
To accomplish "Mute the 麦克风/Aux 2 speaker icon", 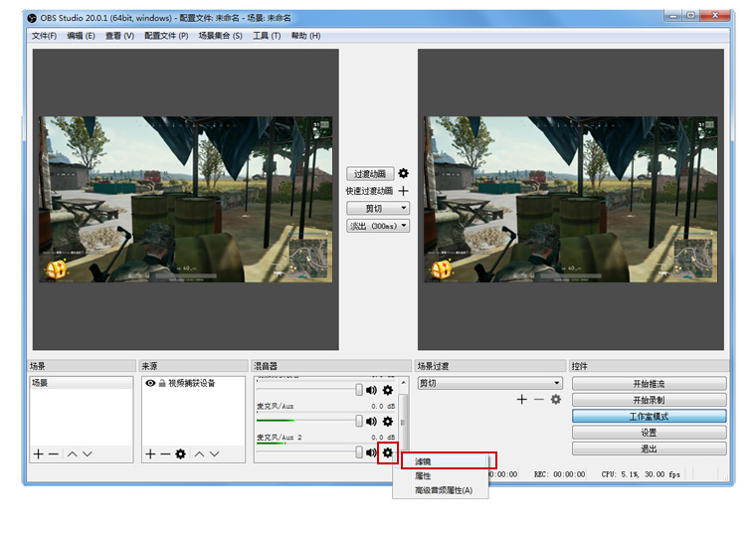I will tap(371, 452).
